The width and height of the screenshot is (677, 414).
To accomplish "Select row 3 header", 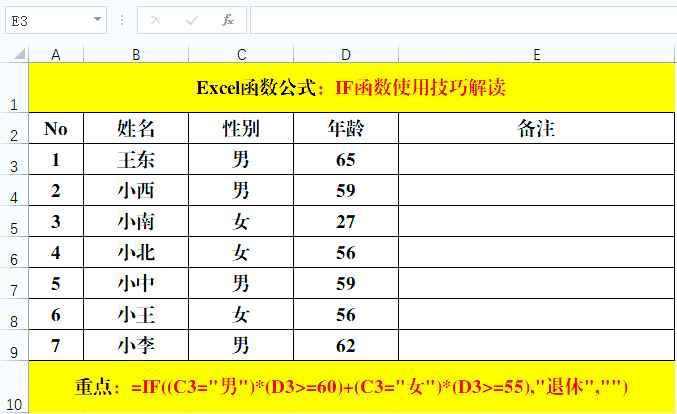I will pos(14,159).
